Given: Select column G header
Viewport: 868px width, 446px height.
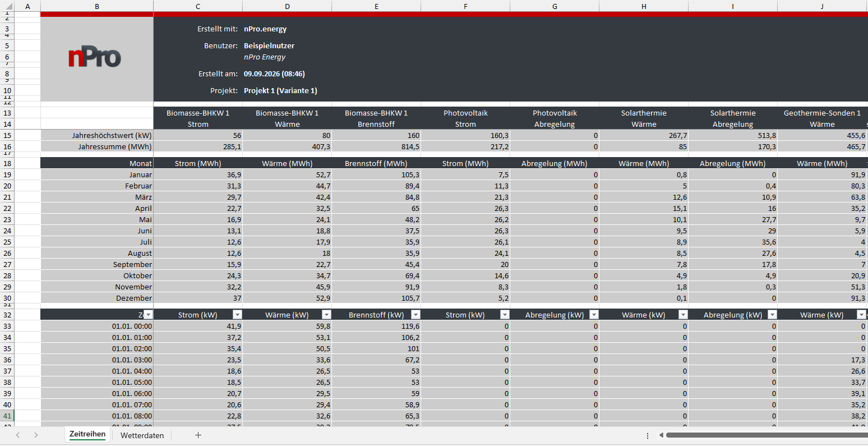Looking at the screenshot, I should [555, 6].
